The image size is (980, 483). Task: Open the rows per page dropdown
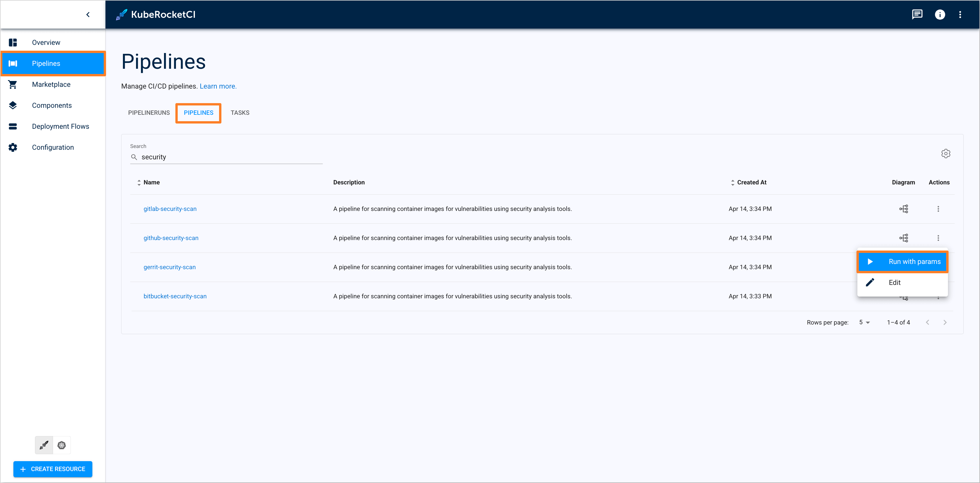click(864, 322)
